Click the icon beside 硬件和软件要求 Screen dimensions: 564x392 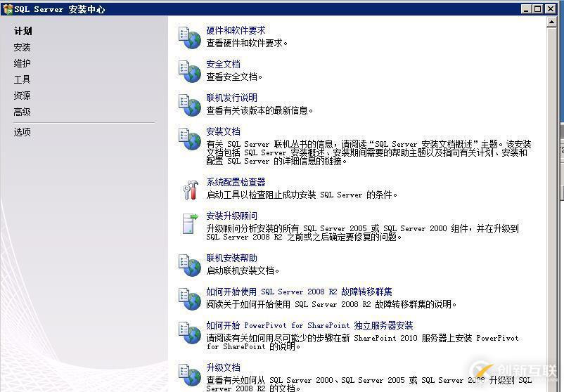coord(190,38)
